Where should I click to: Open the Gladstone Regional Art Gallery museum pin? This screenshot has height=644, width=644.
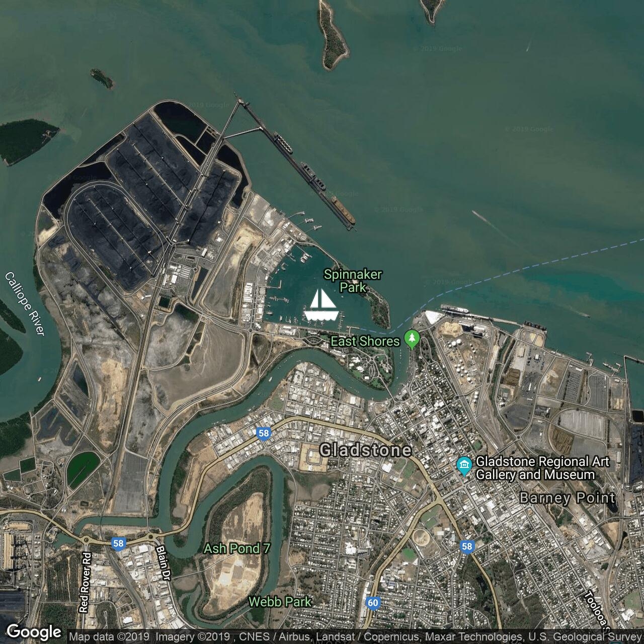click(464, 466)
